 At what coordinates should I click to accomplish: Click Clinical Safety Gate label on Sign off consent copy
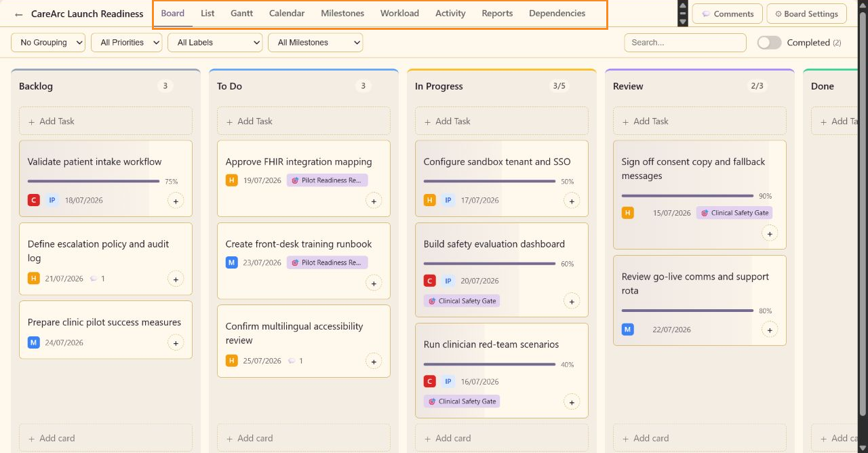click(x=734, y=213)
